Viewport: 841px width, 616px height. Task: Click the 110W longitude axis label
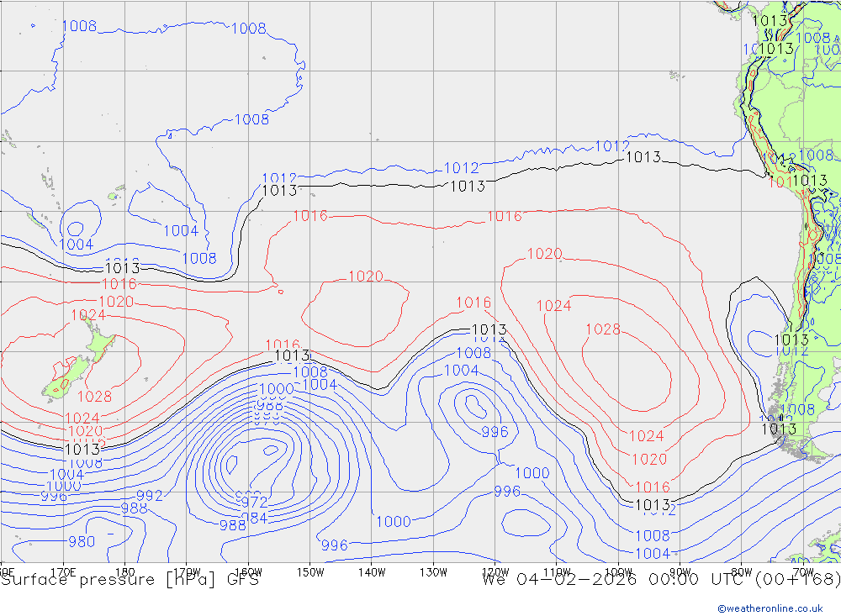tap(557, 572)
